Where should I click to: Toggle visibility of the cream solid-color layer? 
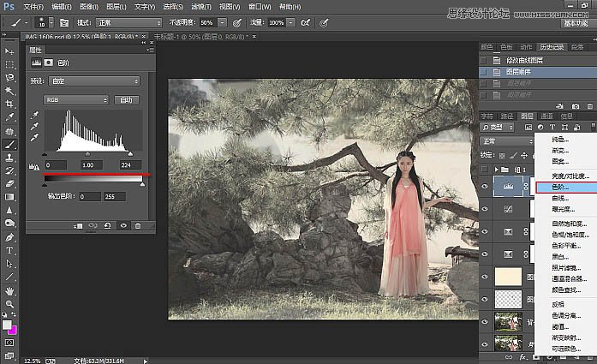point(485,277)
